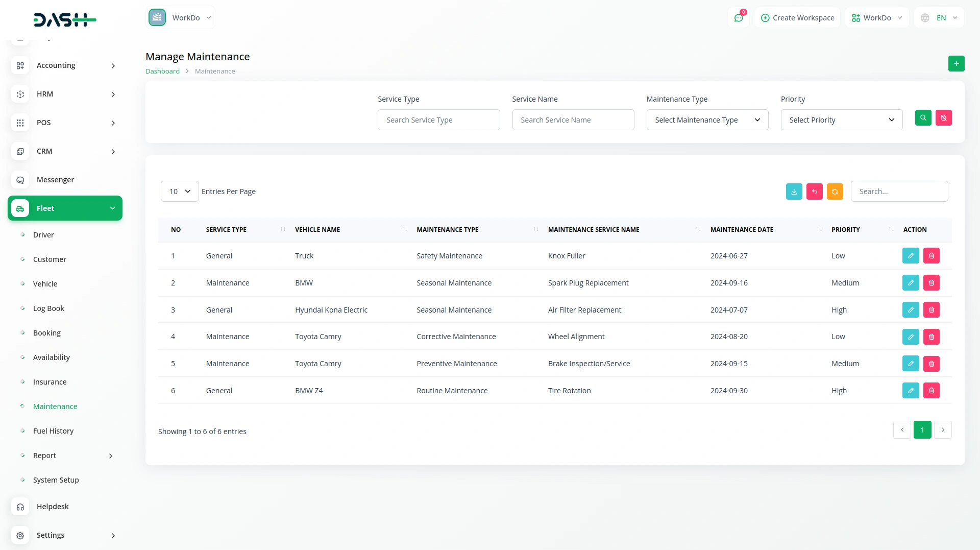Click the pink reset arrow icon
The height and width of the screenshot is (550, 980).
[x=814, y=192]
